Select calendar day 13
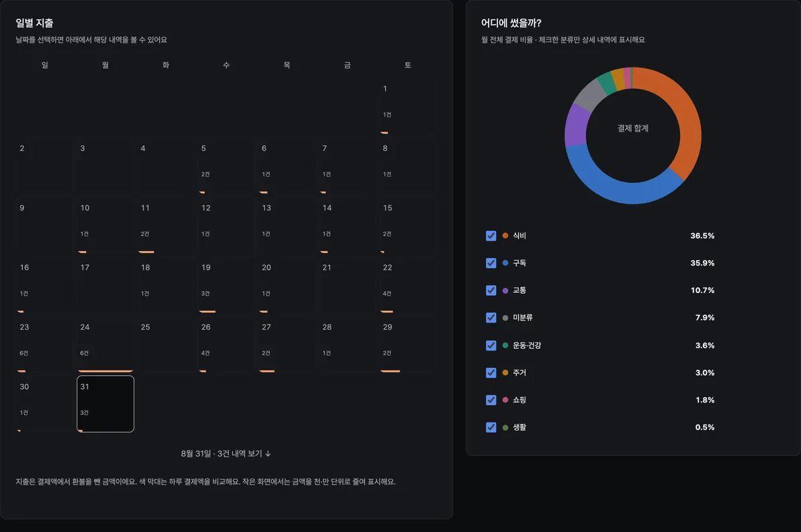Viewport: 801px width, 532px height. point(286,226)
